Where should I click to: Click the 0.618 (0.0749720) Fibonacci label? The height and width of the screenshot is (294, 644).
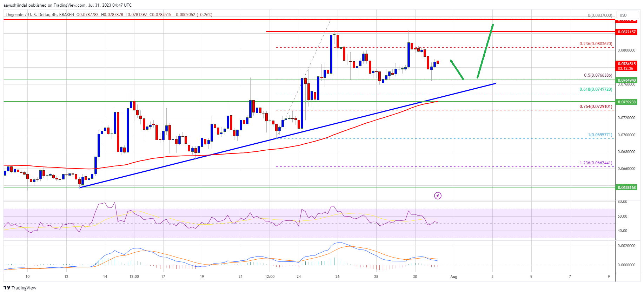(x=596, y=89)
